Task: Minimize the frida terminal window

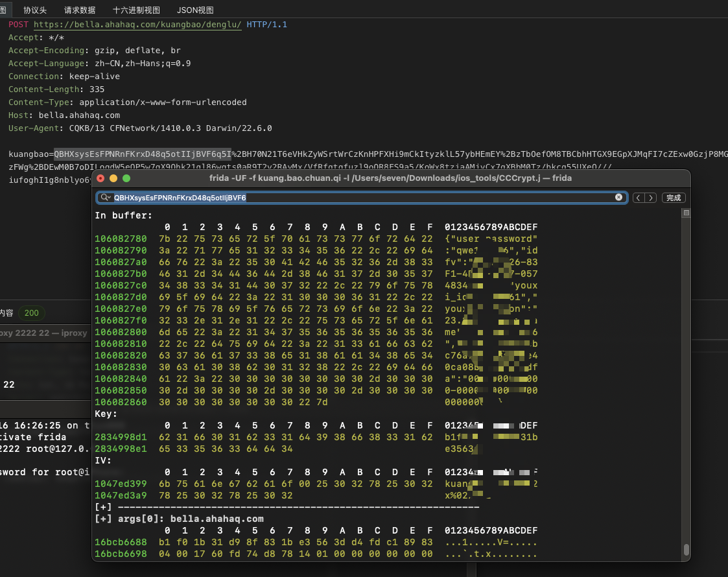Action: 113,178
